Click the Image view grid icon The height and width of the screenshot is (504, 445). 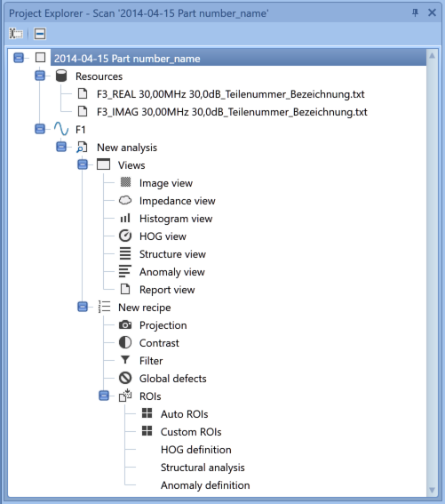pyautogui.click(x=125, y=182)
